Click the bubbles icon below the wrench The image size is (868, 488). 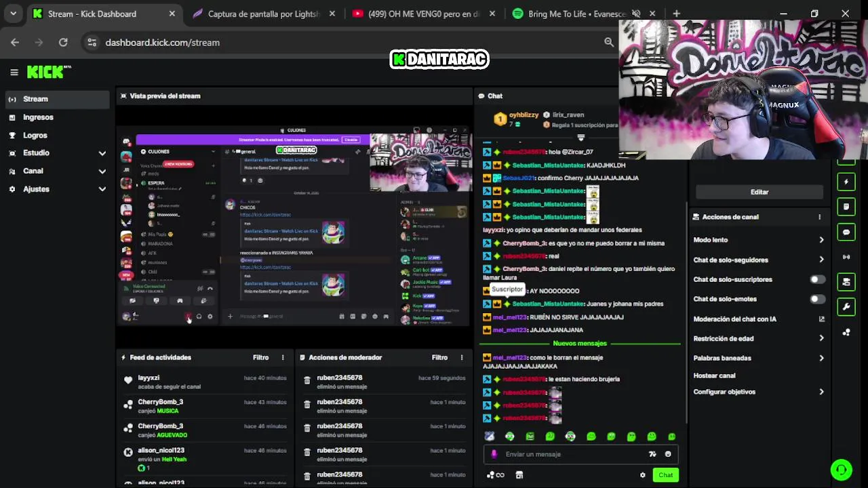846,332
